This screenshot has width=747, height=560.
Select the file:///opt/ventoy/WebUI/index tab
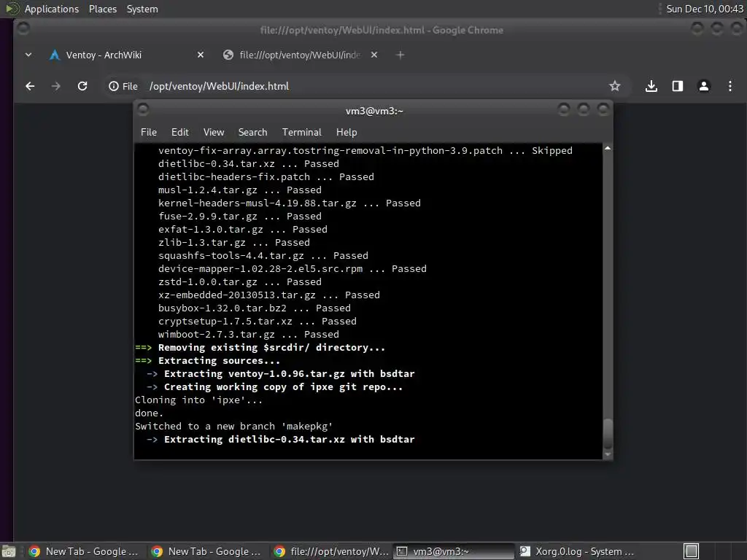point(300,55)
